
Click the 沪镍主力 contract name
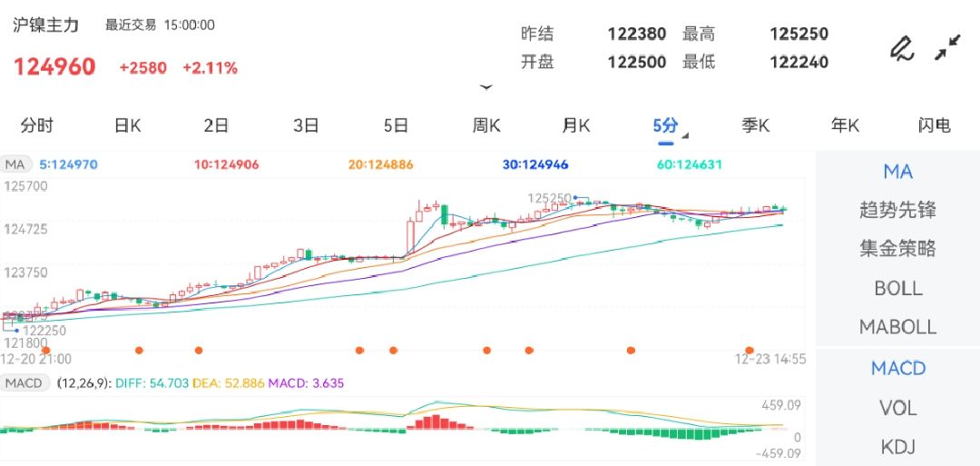point(46,25)
